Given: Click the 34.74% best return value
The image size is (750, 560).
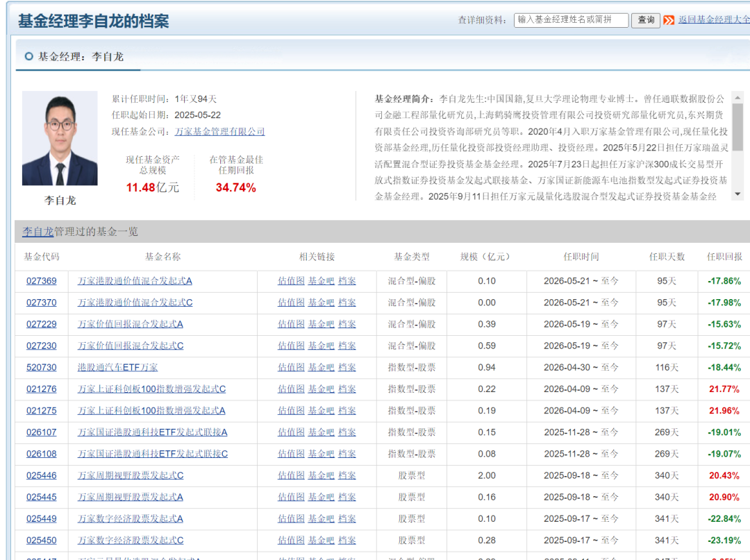Looking at the screenshot, I should coord(236,187).
